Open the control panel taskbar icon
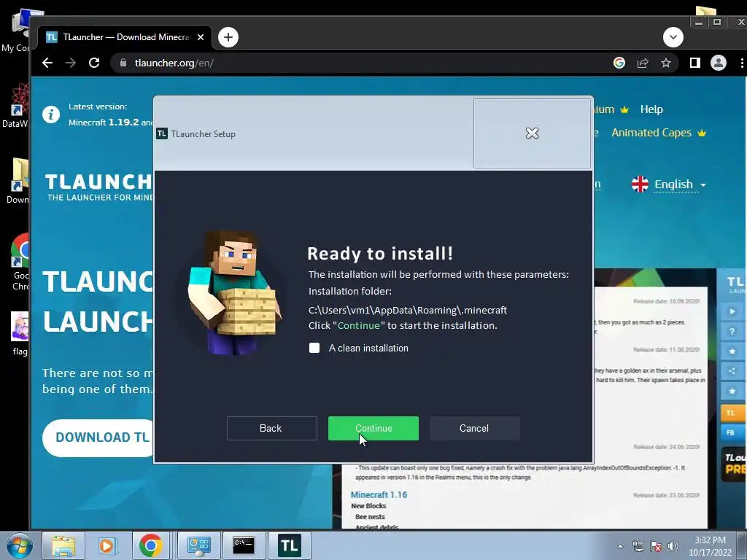This screenshot has width=747, height=560. [198, 545]
